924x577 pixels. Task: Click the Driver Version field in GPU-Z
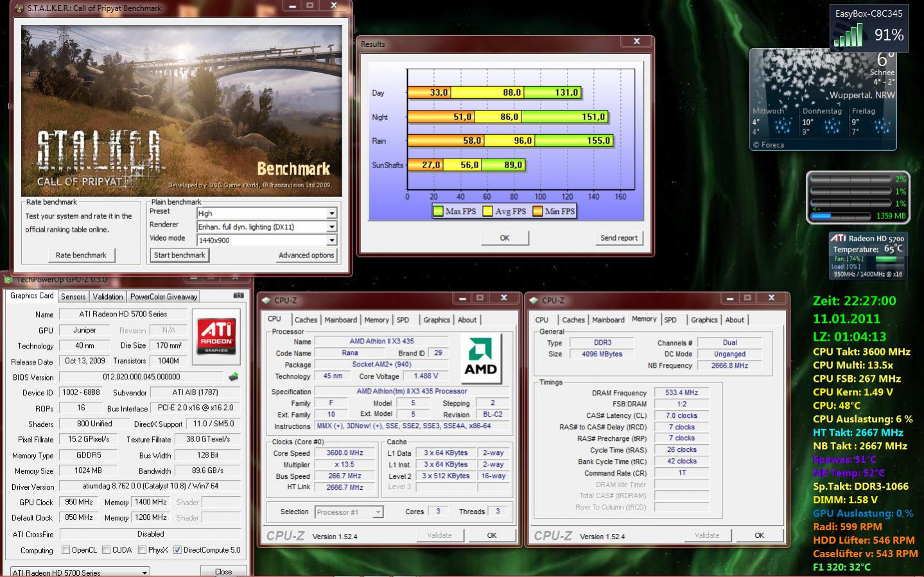tap(150, 486)
